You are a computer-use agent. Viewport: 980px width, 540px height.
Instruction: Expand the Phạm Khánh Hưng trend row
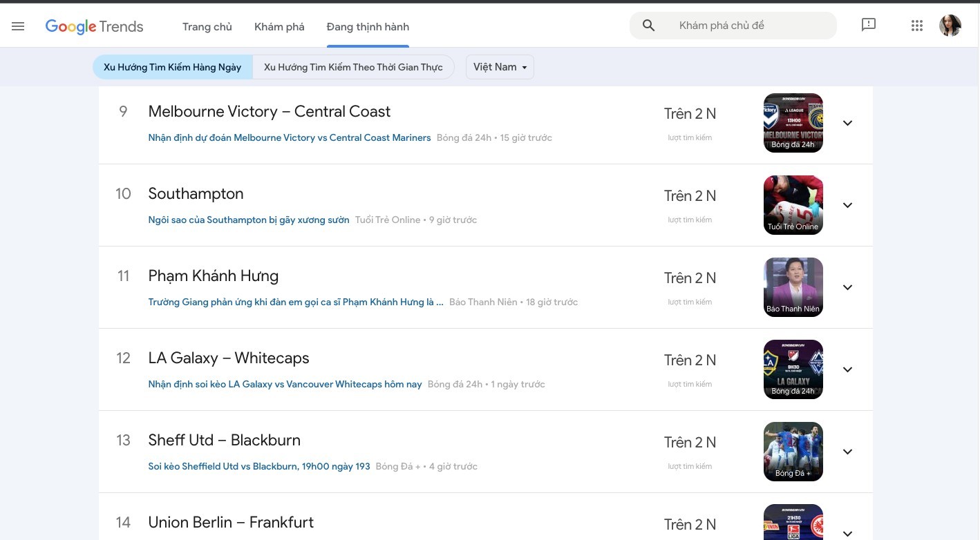coord(847,287)
